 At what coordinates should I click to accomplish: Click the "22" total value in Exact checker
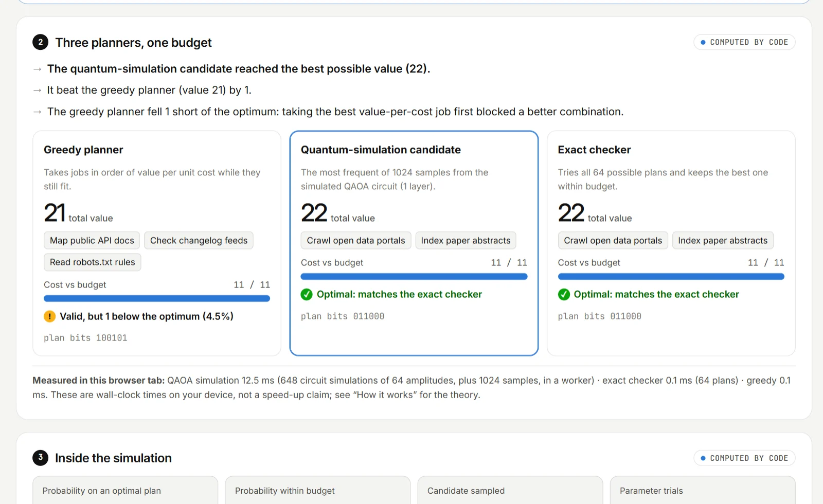(571, 213)
